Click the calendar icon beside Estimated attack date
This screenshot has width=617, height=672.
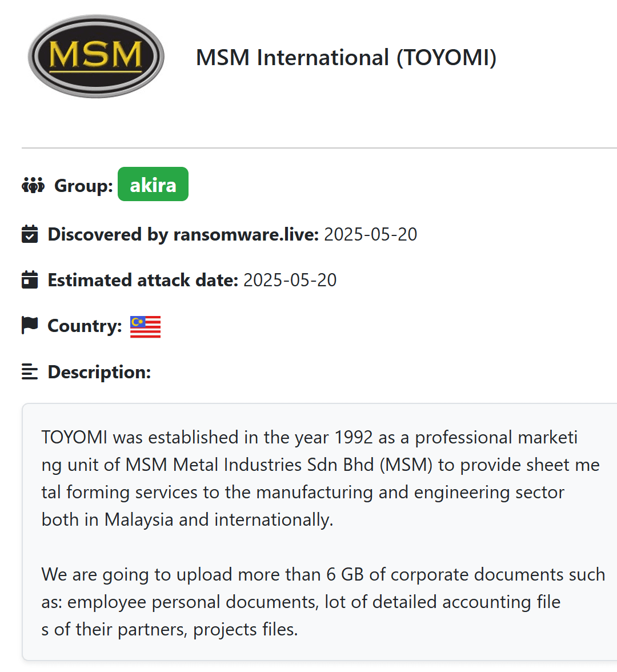click(x=30, y=280)
